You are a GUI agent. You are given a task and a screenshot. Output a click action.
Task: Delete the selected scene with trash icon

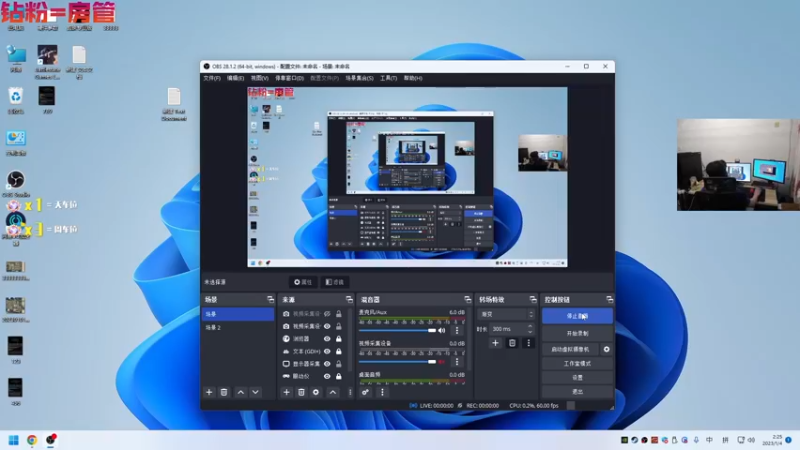223,392
